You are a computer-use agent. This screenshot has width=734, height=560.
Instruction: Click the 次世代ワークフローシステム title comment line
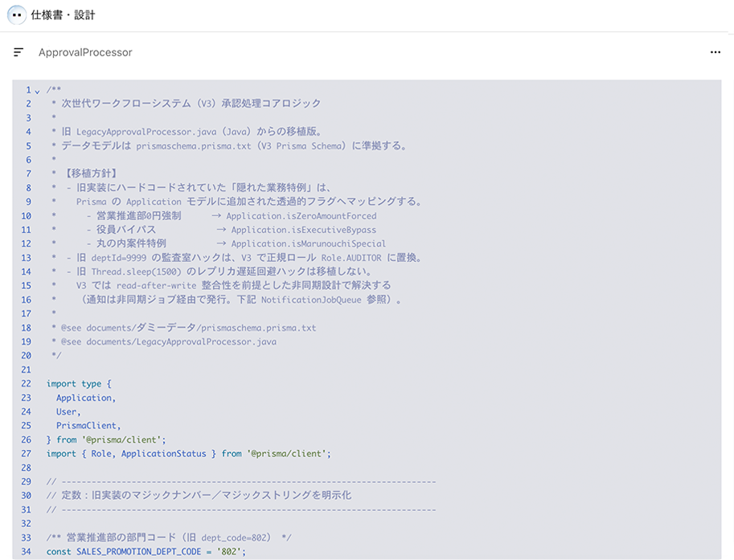point(187,104)
